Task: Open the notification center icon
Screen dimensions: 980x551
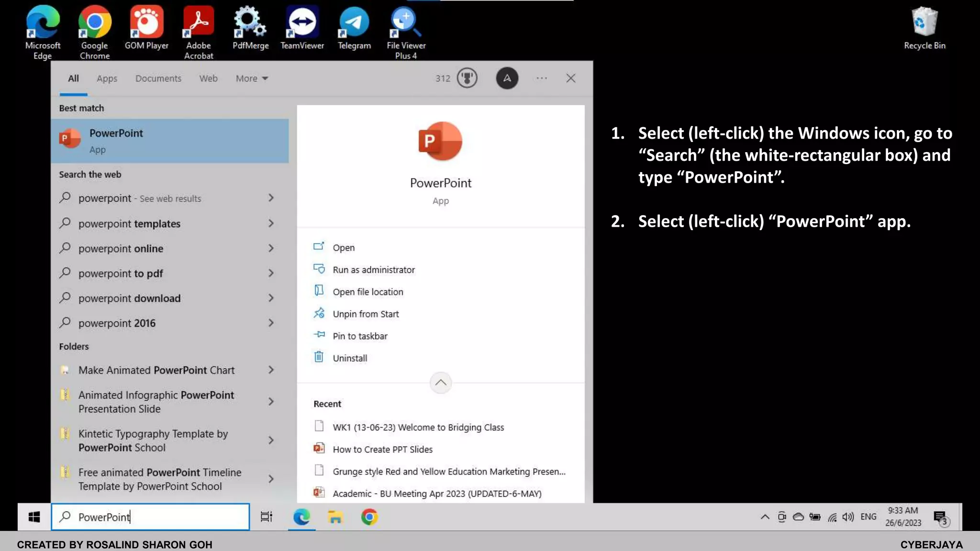Action: (x=941, y=518)
